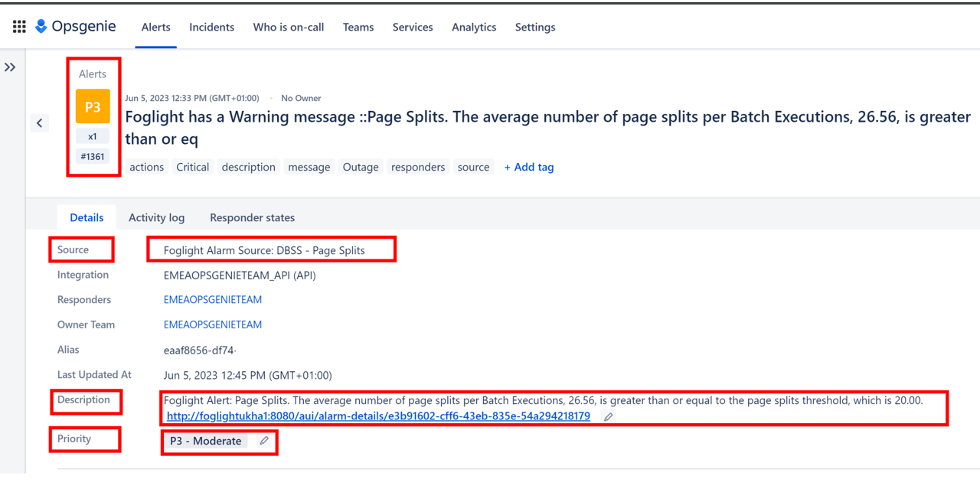Expand the sidebar with double chevron
The width and height of the screenshot is (980, 502).
(10, 67)
